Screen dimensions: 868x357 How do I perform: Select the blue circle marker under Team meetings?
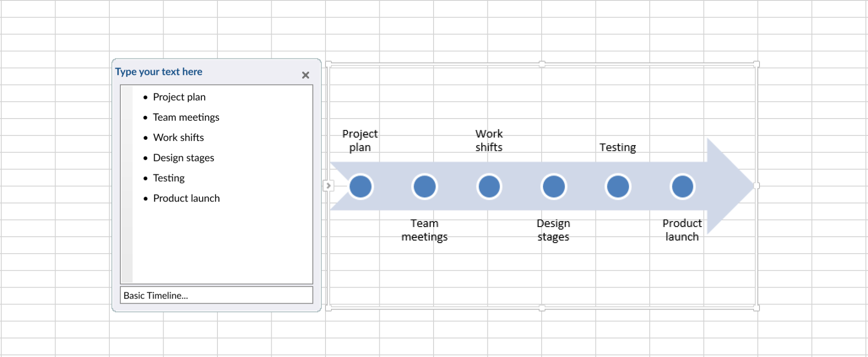pos(425,186)
